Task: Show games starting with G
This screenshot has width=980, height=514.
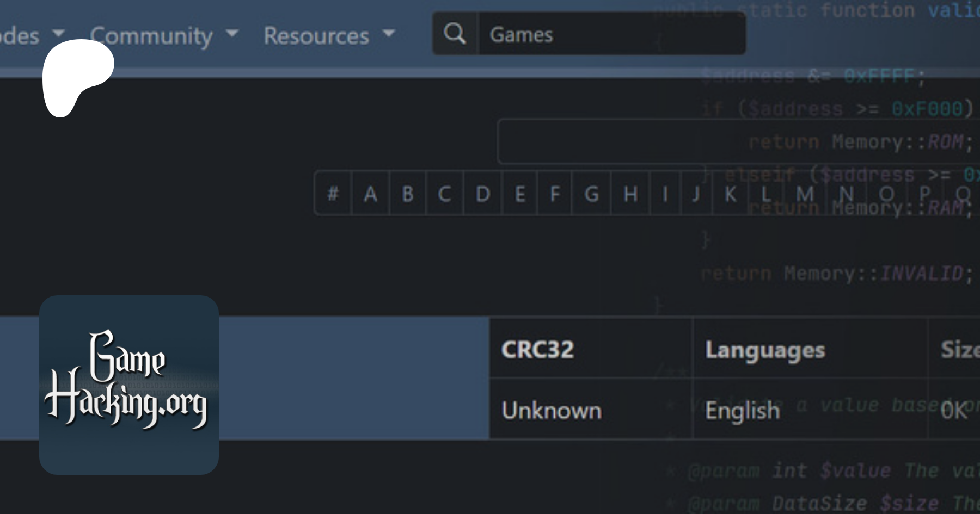Action: (x=592, y=194)
